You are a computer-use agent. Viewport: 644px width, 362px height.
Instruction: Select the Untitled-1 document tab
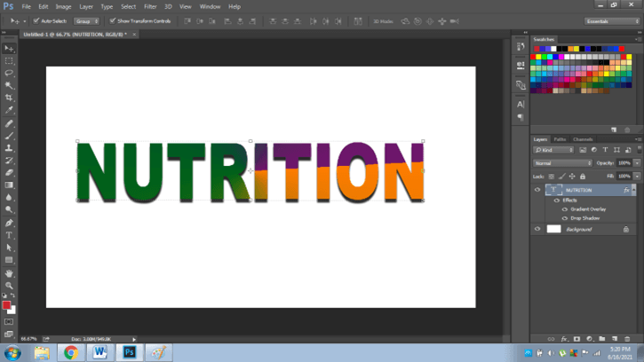click(76, 35)
